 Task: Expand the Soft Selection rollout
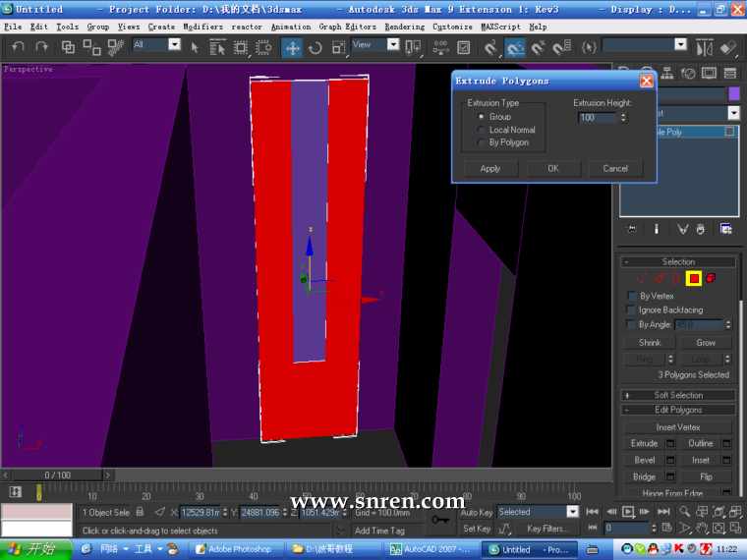[x=678, y=395]
